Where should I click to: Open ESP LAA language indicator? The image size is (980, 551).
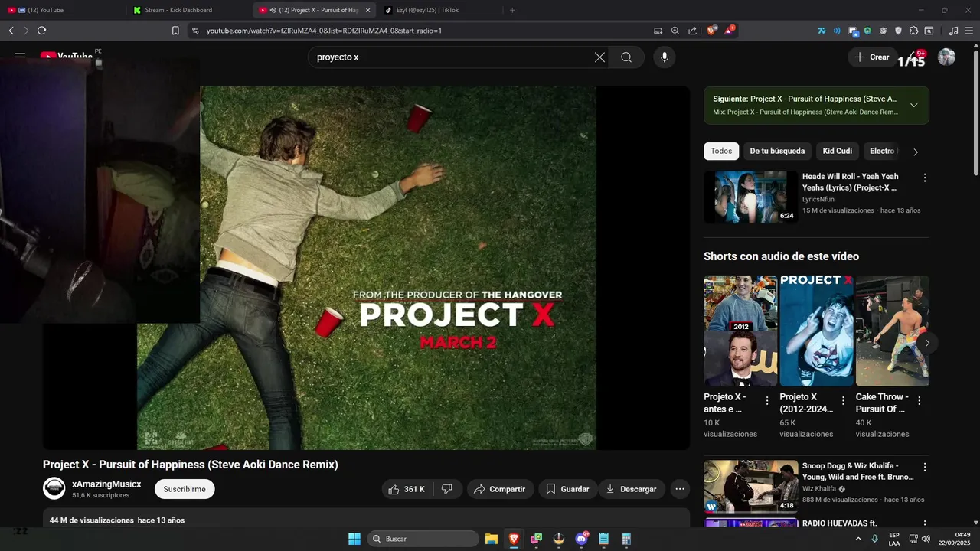point(894,539)
